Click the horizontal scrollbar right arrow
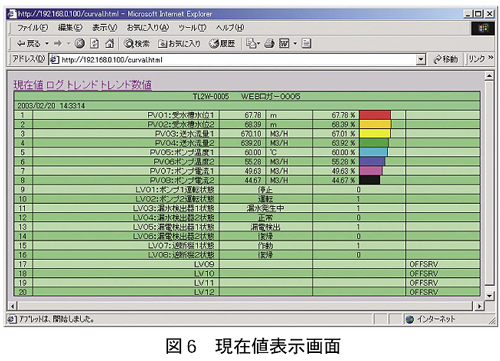This screenshot has height=361, width=500. (x=479, y=306)
